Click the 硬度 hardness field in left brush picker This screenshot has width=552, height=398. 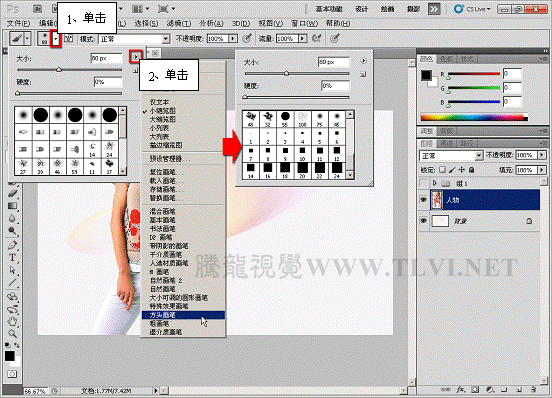108,82
